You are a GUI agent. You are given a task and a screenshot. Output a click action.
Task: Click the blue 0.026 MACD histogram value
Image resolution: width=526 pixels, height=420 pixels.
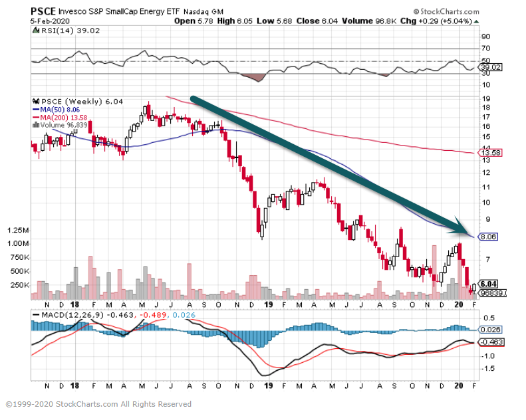[x=184, y=315]
